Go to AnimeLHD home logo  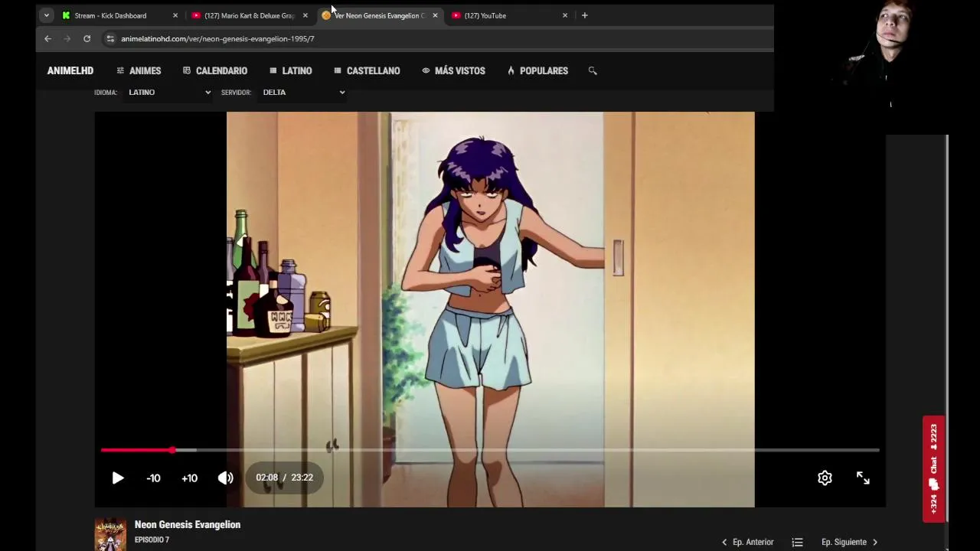point(70,70)
